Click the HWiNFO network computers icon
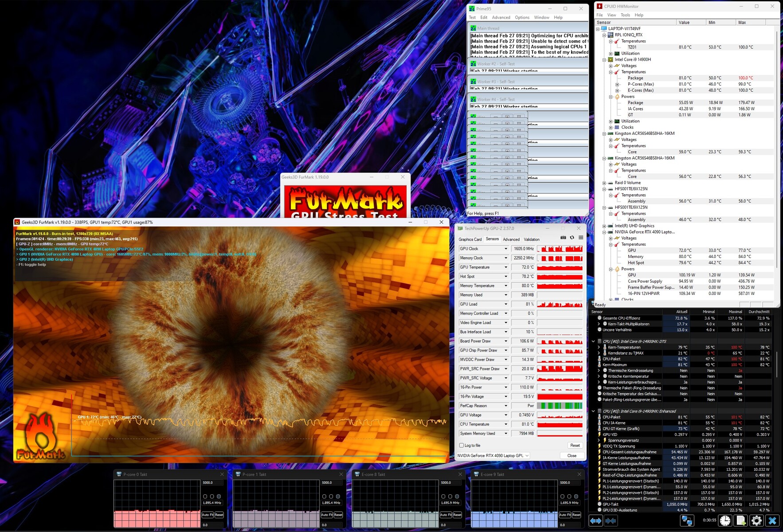 pos(687,521)
